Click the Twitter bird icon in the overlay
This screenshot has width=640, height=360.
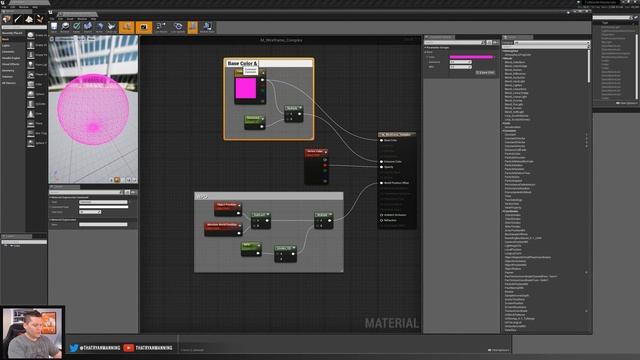74,348
